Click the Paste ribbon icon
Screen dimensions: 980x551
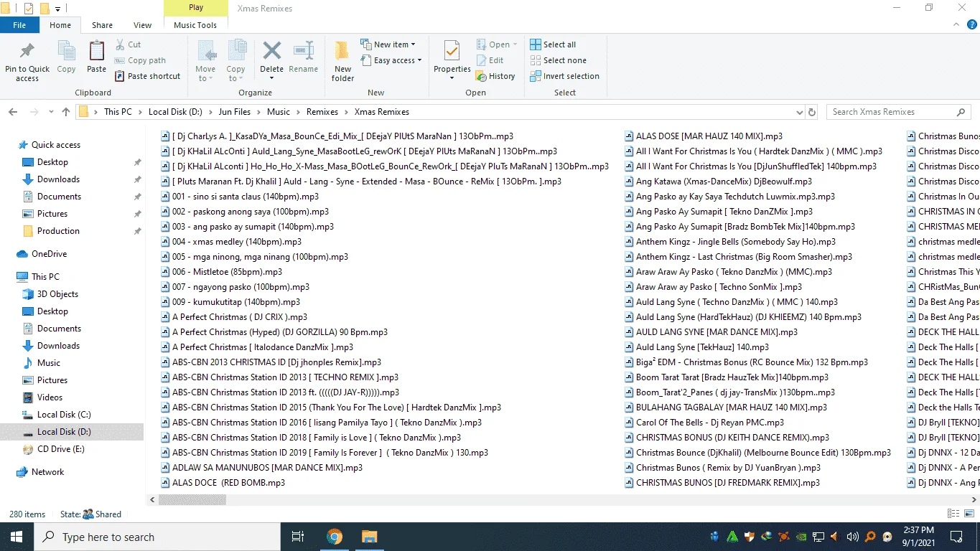96,57
